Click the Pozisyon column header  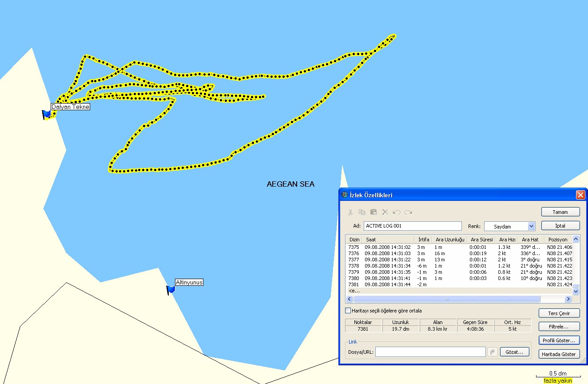[558, 240]
